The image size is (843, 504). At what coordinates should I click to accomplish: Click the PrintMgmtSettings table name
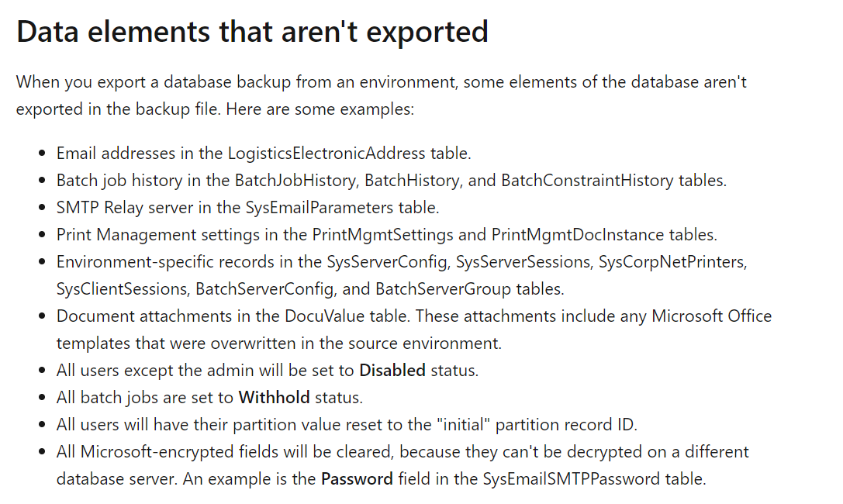point(383,234)
